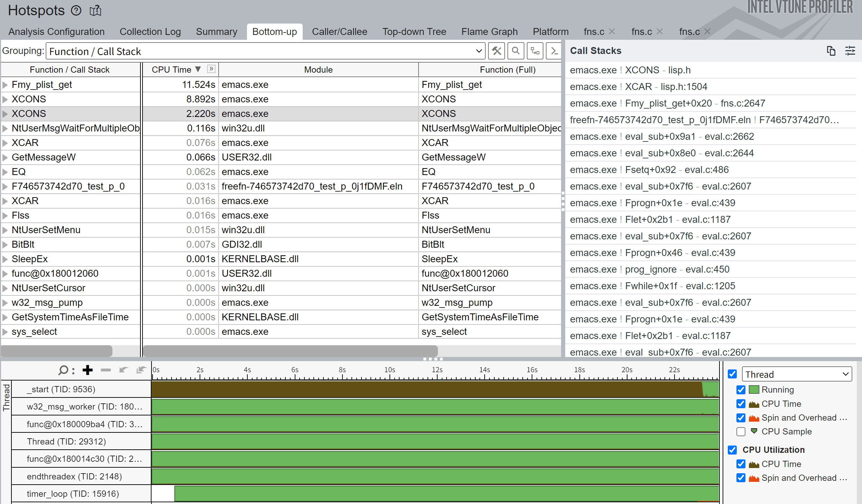Click the horizontal scrollbar under the CPU Time table
Screen dimensions: 862x504
290,351
